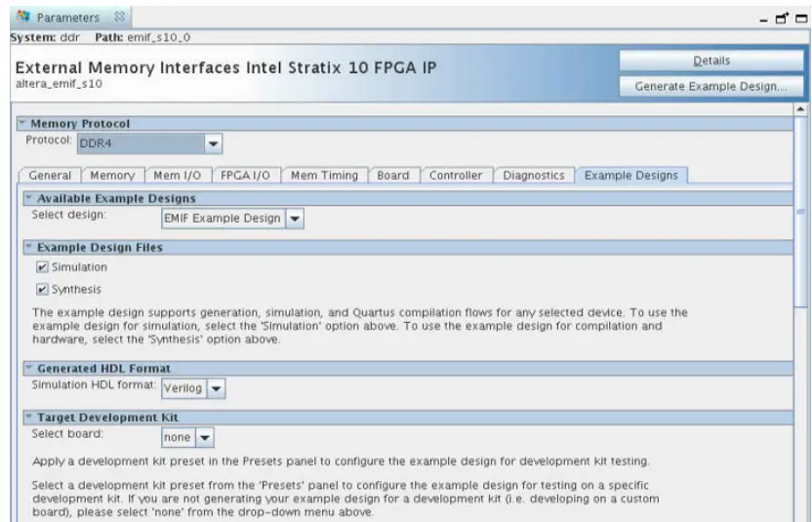Click the Parameters tab icon
Viewport: 812px width, 522px height.
point(23,17)
